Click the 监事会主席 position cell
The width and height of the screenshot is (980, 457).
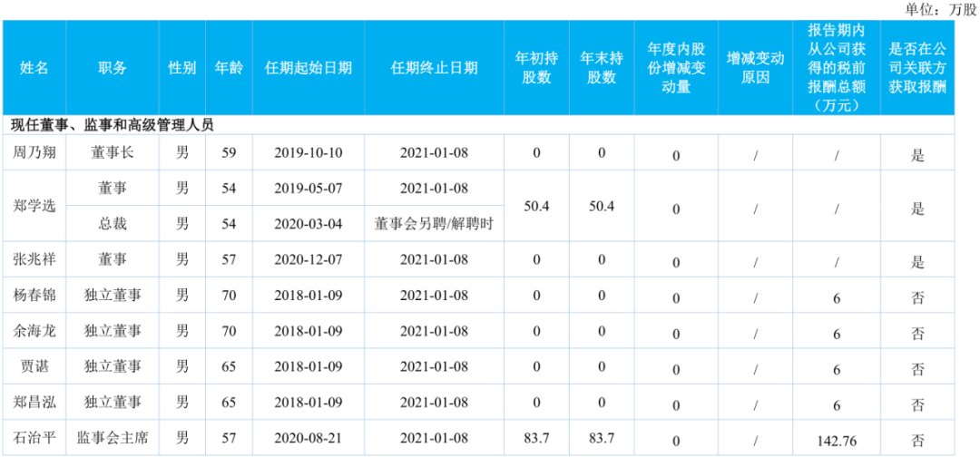click(x=112, y=438)
